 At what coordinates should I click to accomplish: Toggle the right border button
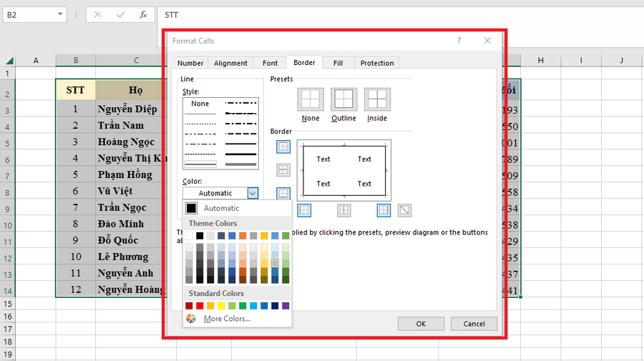coord(384,210)
